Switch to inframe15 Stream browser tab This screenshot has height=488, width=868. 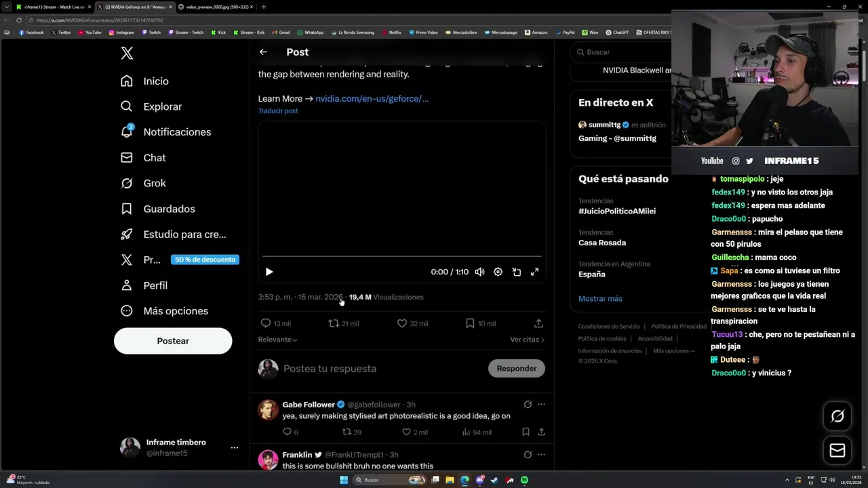click(x=53, y=7)
